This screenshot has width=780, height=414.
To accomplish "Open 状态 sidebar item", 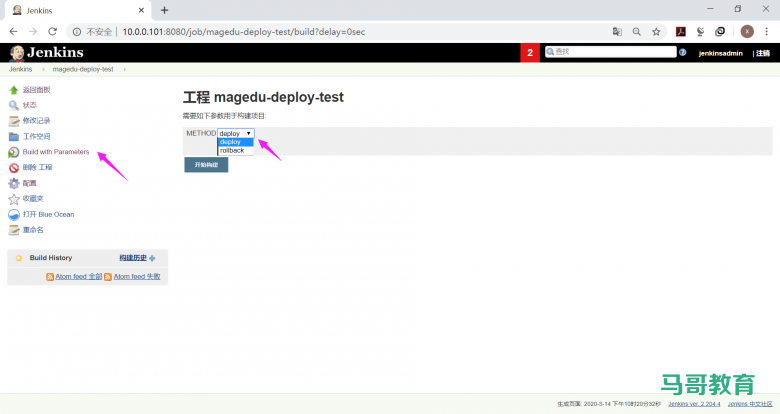I will point(29,105).
